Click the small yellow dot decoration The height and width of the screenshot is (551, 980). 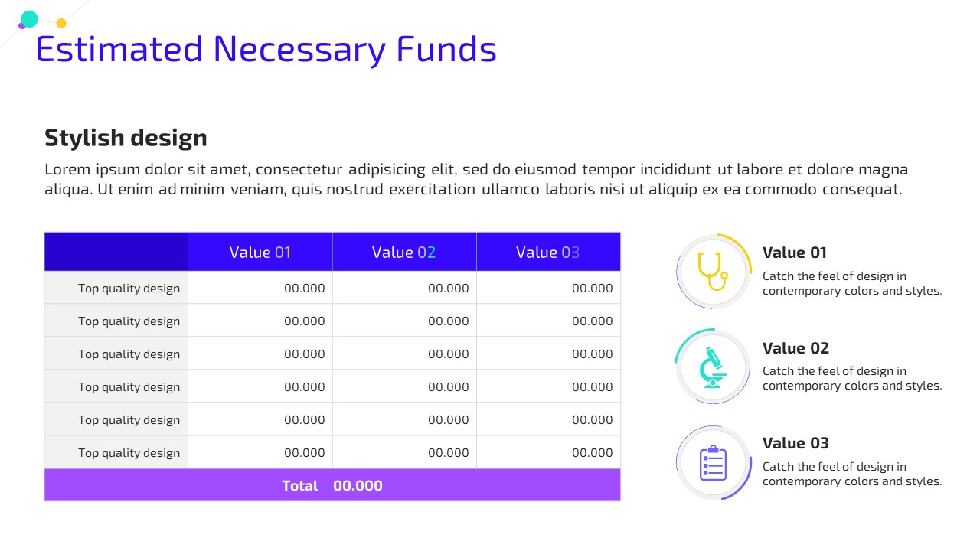pos(61,23)
